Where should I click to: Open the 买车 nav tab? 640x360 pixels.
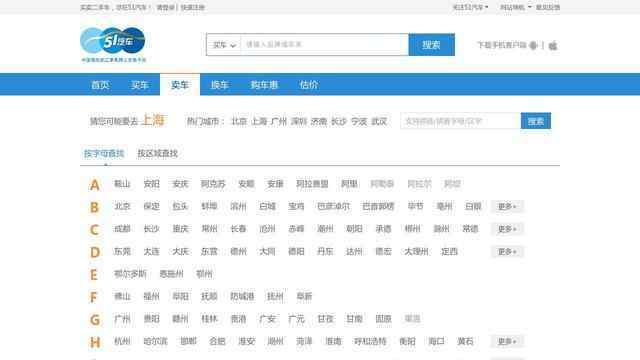point(140,85)
